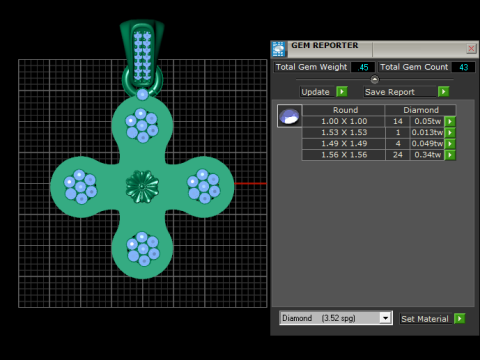Select the round gem thumbnail
Screen dimensions: 480x360
click(x=289, y=116)
